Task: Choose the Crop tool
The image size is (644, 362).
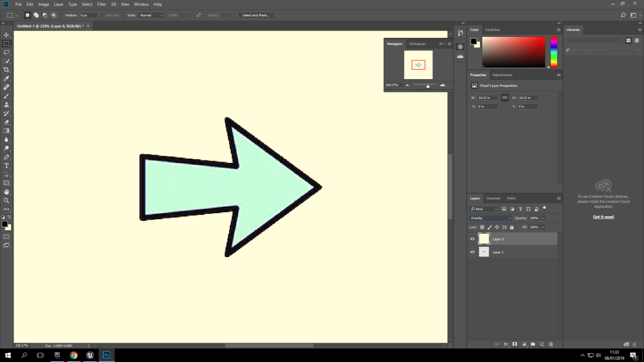Action: point(7,70)
